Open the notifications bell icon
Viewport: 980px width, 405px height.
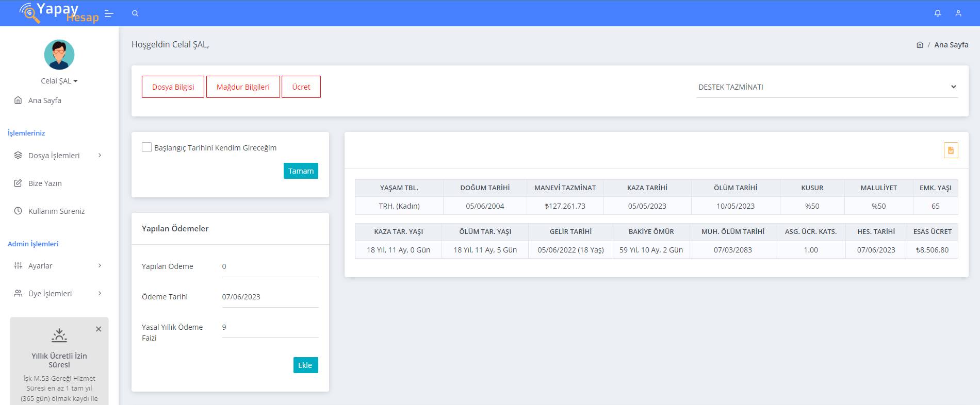(x=938, y=13)
